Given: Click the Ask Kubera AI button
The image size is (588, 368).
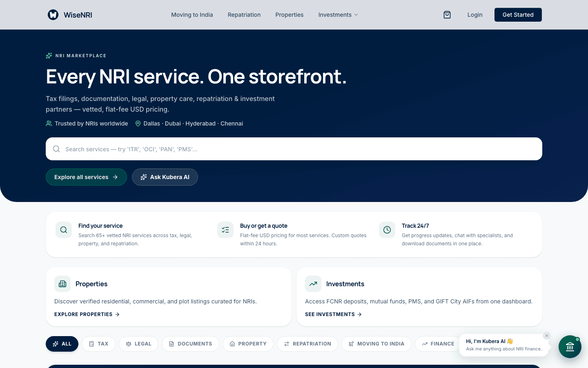Looking at the screenshot, I should (165, 177).
